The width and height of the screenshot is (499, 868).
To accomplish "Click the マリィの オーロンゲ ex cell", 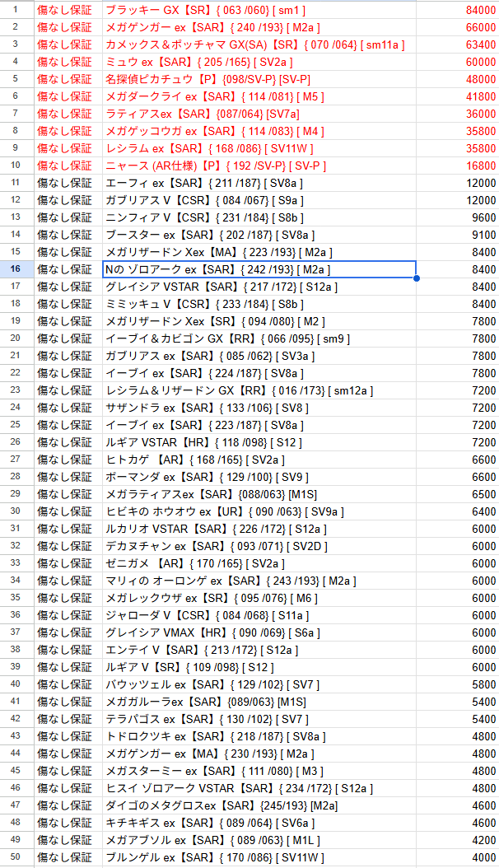I will pyautogui.click(x=259, y=580).
